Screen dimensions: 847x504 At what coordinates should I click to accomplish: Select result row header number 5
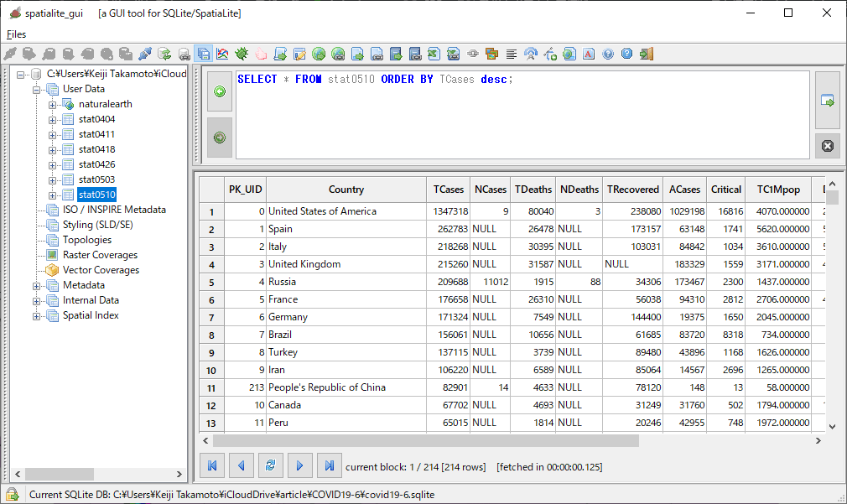point(211,283)
